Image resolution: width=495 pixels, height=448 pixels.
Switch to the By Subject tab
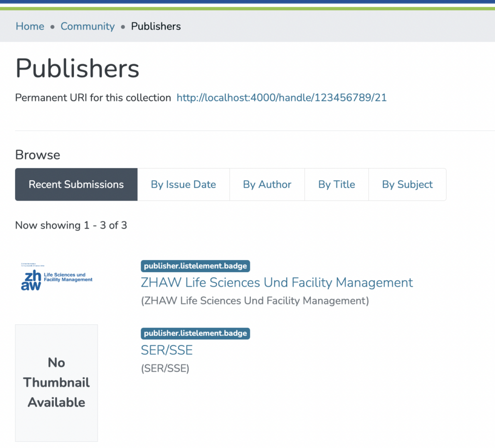(407, 185)
